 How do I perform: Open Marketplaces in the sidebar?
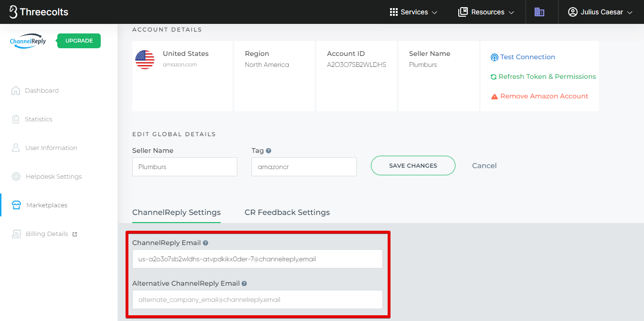tap(47, 205)
